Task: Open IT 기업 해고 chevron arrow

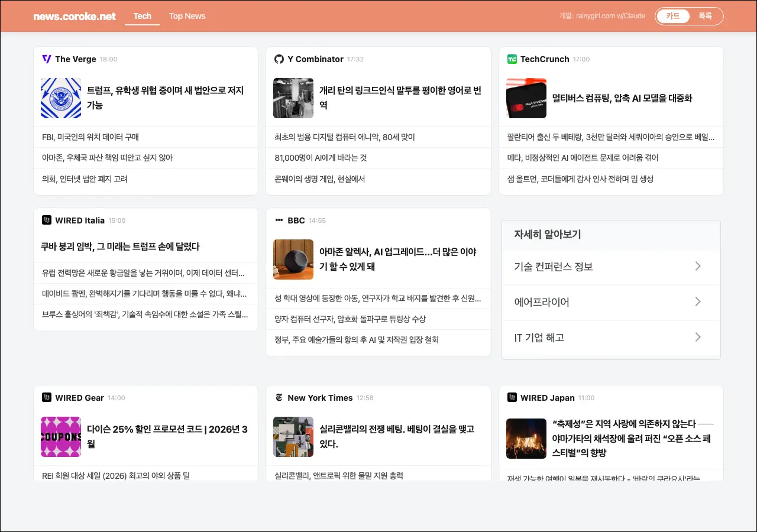Action: 698,338
